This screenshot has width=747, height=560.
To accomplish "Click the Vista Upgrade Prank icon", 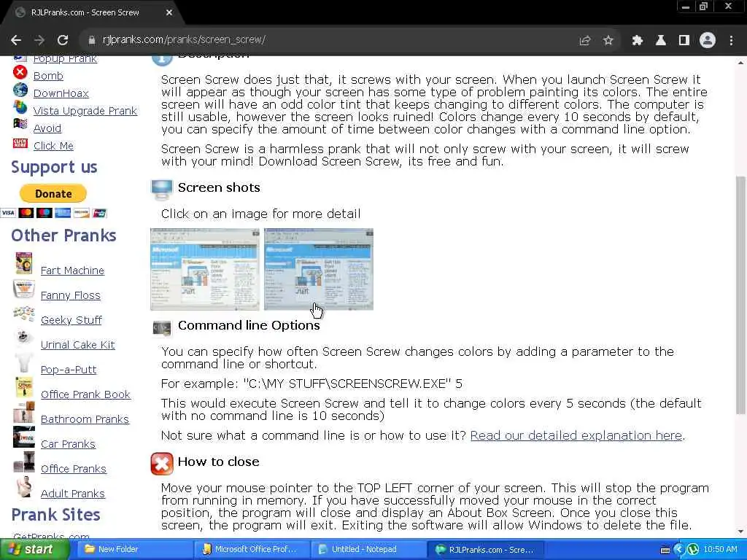I will click(x=20, y=107).
